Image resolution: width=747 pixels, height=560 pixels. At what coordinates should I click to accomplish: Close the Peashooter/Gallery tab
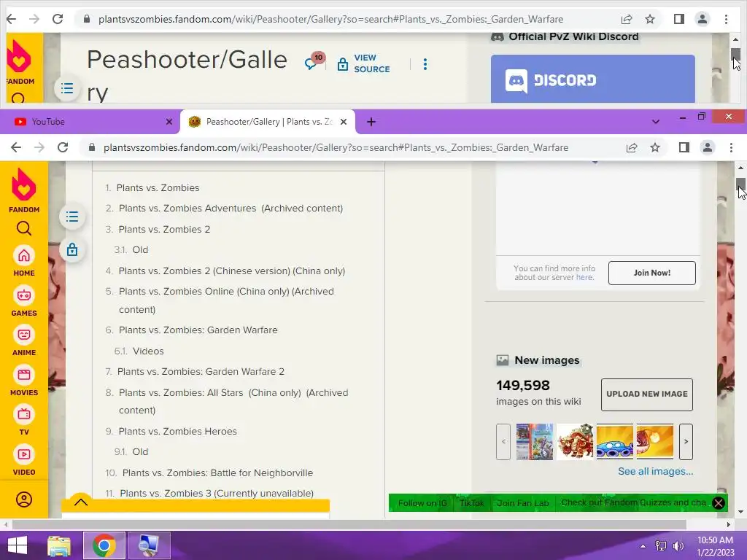(x=344, y=122)
